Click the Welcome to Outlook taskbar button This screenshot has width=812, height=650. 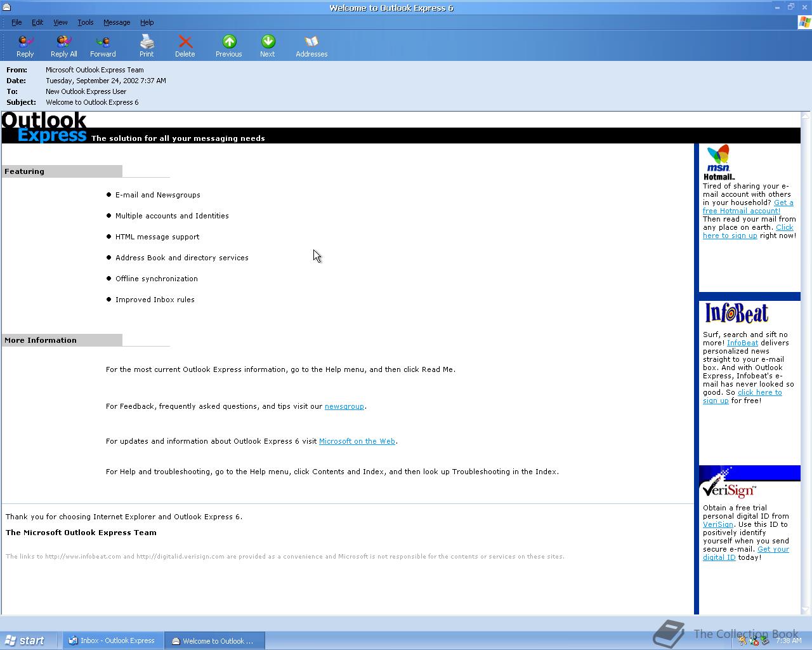click(x=214, y=640)
